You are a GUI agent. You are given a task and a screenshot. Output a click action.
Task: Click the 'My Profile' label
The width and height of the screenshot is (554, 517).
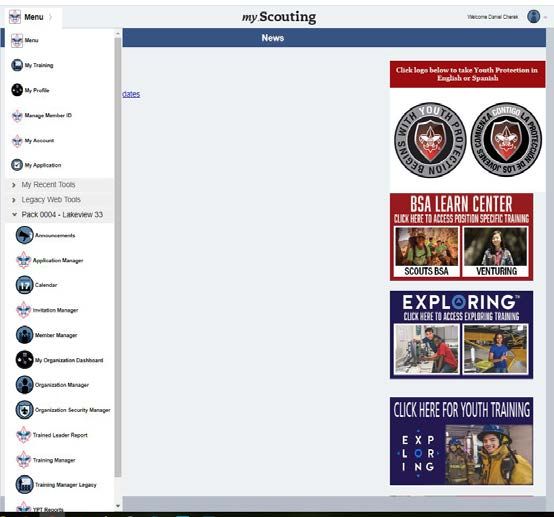click(x=37, y=90)
